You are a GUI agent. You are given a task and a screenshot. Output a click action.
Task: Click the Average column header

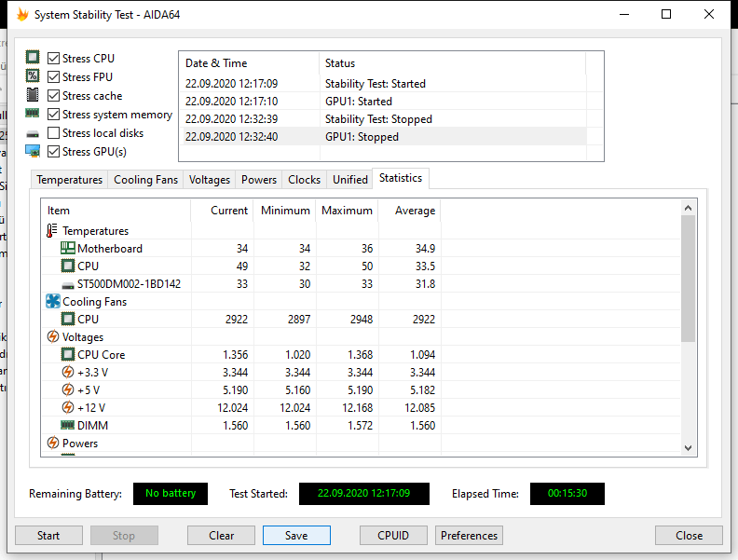(x=409, y=211)
